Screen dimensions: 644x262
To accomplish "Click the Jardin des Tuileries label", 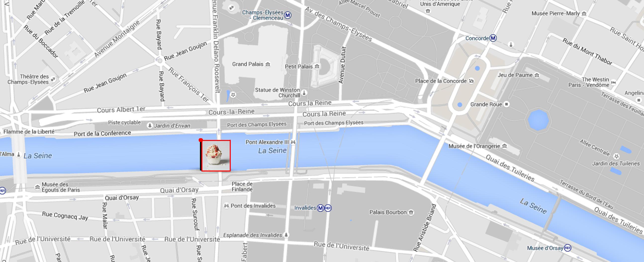I will click(616, 164).
